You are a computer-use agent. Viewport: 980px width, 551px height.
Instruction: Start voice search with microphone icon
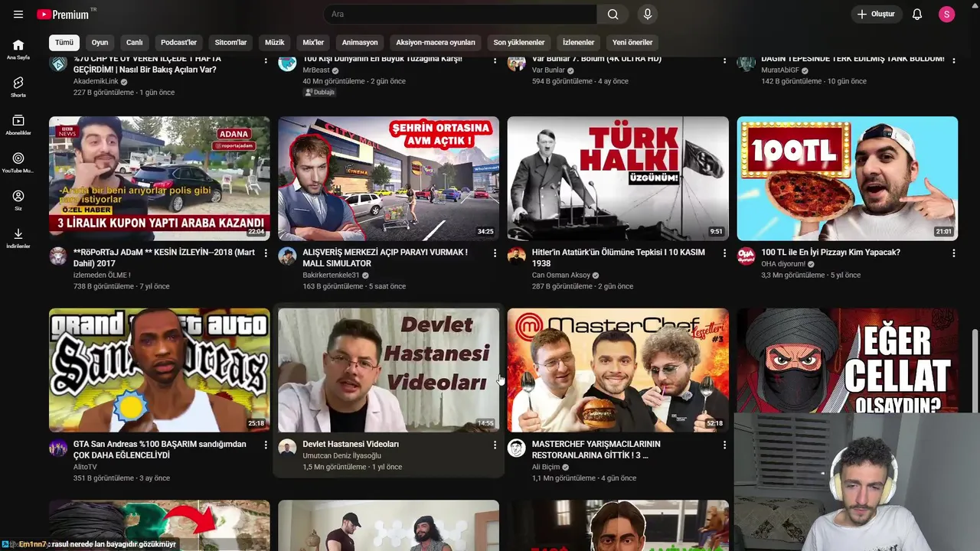point(648,15)
